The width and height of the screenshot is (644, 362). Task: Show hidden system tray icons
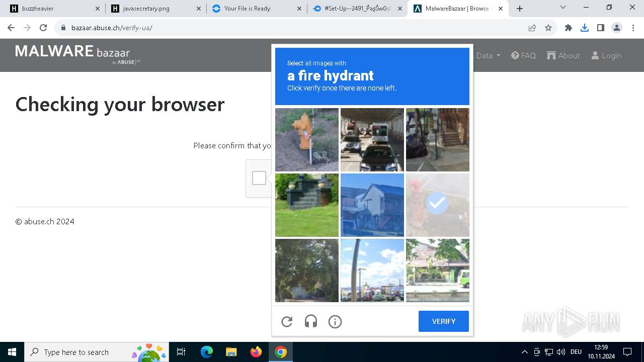point(525,352)
